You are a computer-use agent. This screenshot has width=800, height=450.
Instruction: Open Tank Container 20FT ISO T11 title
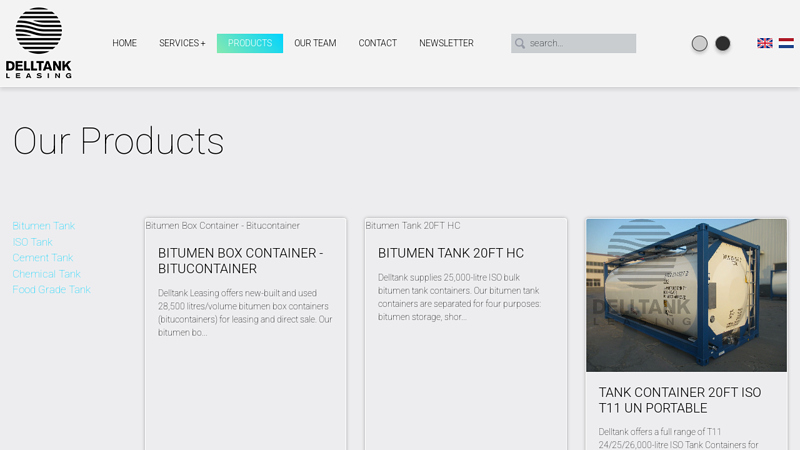(x=680, y=400)
